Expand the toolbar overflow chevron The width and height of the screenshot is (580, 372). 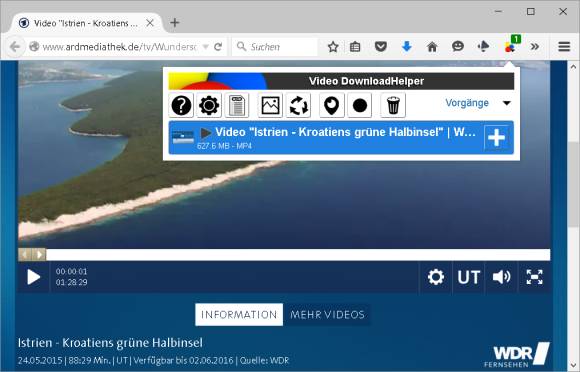[535, 47]
